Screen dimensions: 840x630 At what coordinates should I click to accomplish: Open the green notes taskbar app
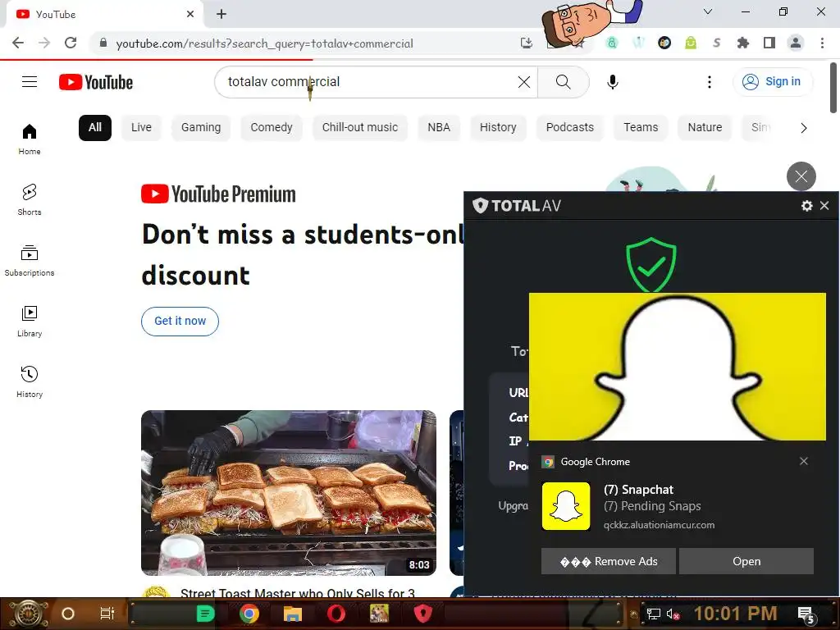[205, 614]
